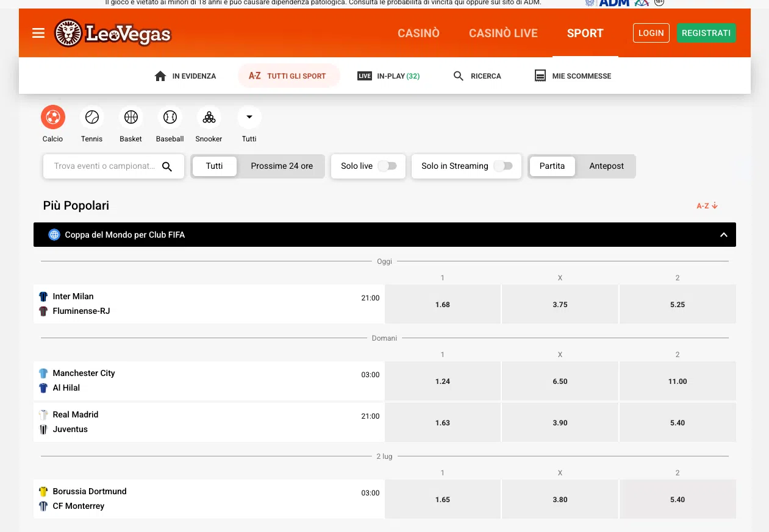The width and height of the screenshot is (769, 532).
Task: Open the Sport tab
Action: [x=585, y=34]
